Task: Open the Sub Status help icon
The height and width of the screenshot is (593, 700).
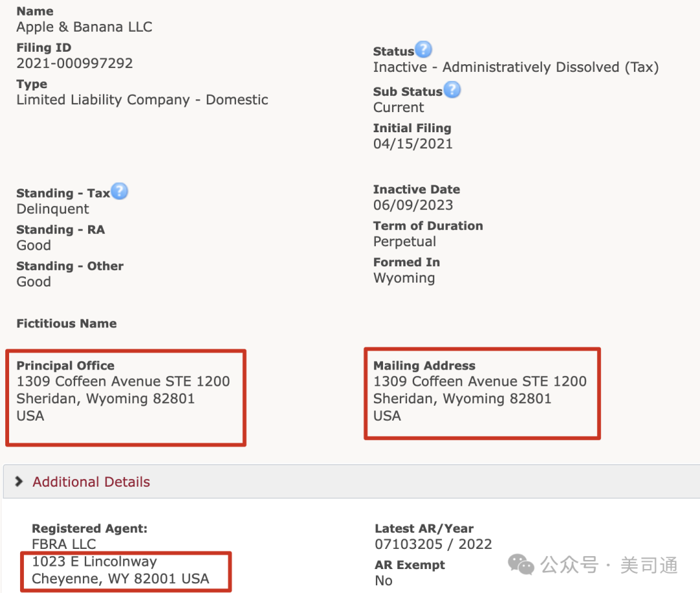Action: pyautogui.click(x=452, y=90)
